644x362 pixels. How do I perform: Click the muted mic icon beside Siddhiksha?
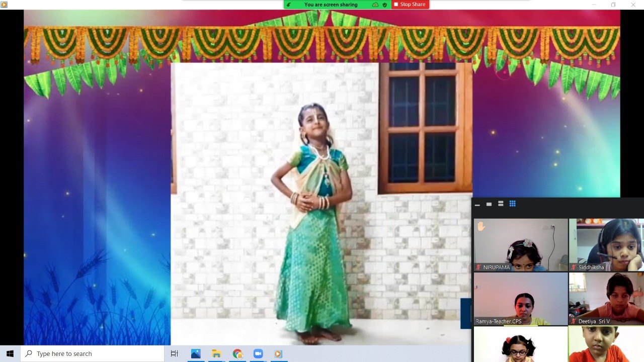click(574, 267)
